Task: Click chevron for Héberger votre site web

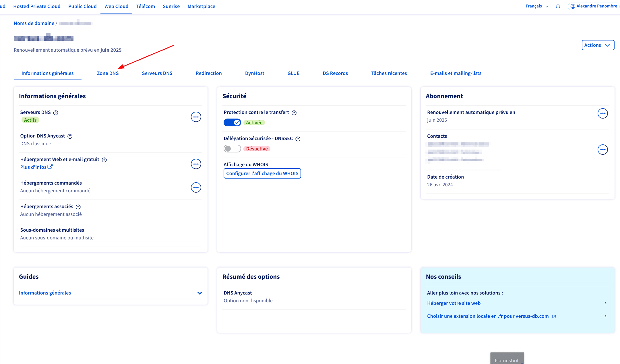Action: pos(606,303)
